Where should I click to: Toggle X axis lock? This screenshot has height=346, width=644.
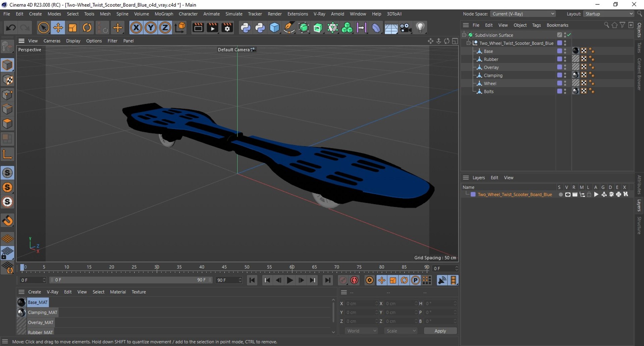(136, 28)
